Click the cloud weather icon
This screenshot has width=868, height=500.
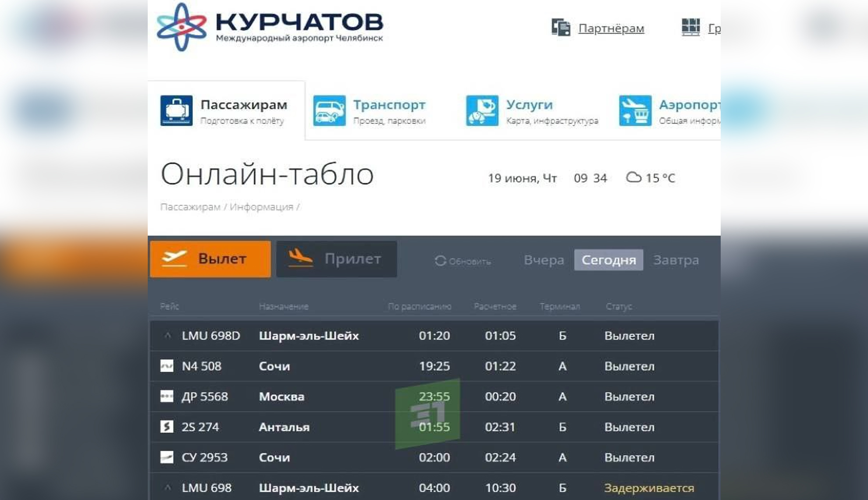[633, 177]
